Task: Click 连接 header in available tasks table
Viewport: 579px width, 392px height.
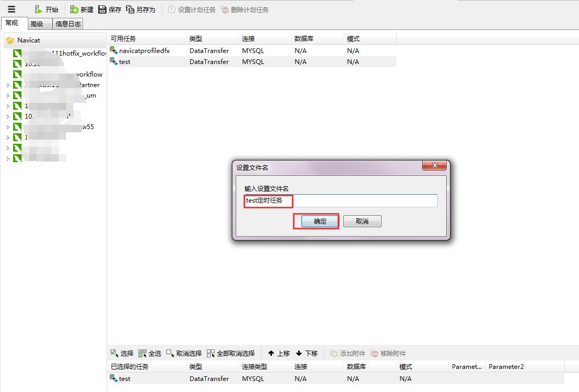Action: [265, 39]
